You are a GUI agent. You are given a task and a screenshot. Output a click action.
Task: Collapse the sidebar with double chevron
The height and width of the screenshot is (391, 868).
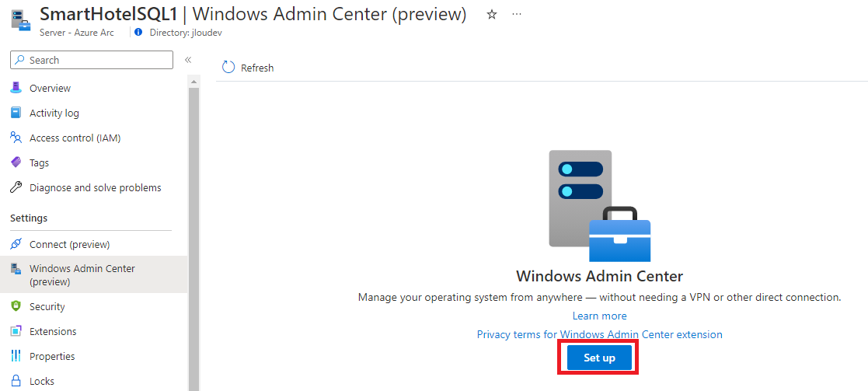pyautogui.click(x=187, y=60)
